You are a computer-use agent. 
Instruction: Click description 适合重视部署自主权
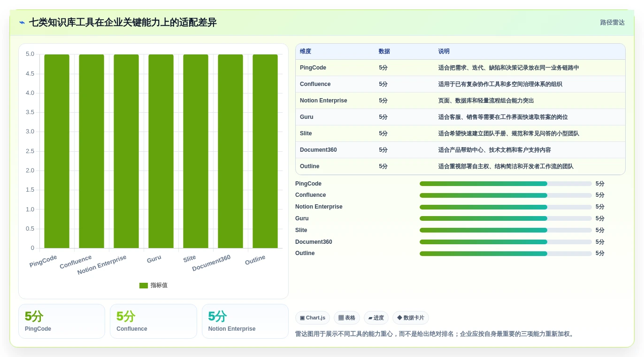pos(506,166)
